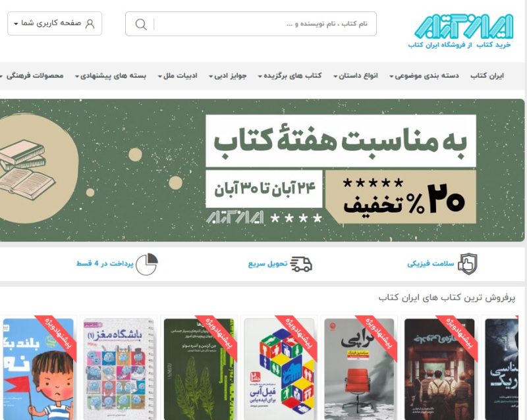Select ایران کتاب in navigation bar
The height and width of the screenshot is (420, 527).
487,76
